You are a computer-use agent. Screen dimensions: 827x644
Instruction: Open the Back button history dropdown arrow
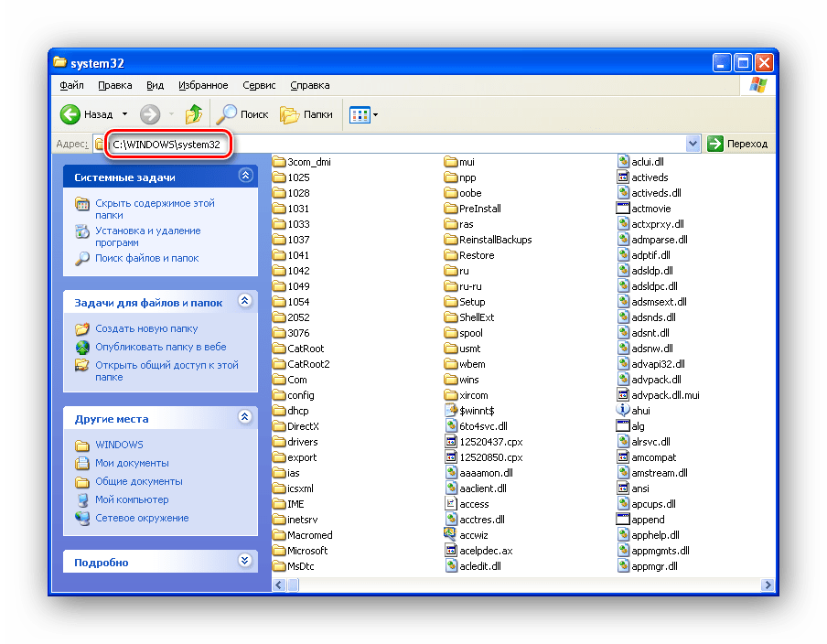click(x=125, y=115)
